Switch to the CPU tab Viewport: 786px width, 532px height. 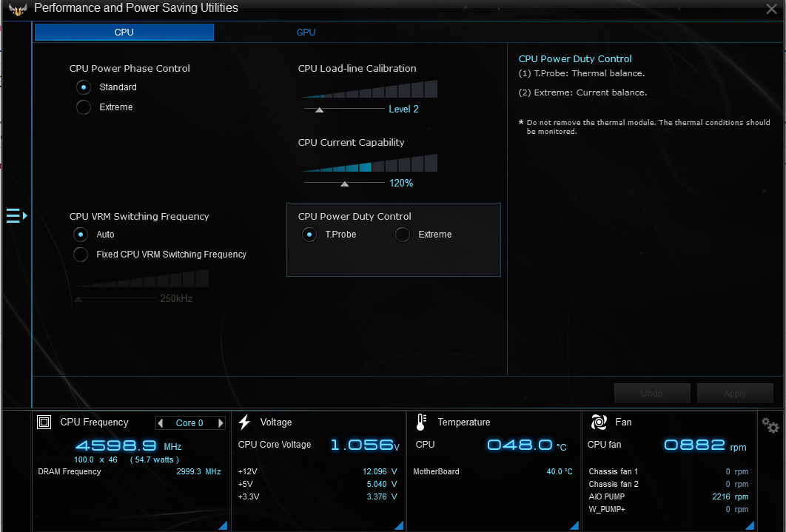pyautogui.click(x=124, y=32)
